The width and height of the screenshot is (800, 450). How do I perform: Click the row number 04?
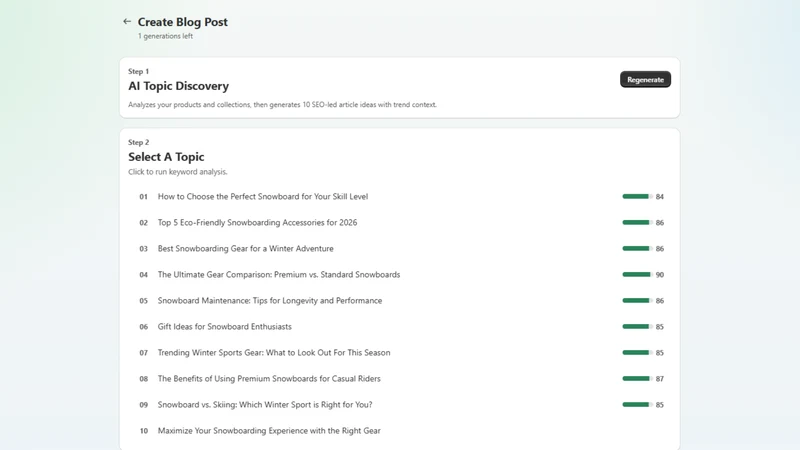[143, 274]
